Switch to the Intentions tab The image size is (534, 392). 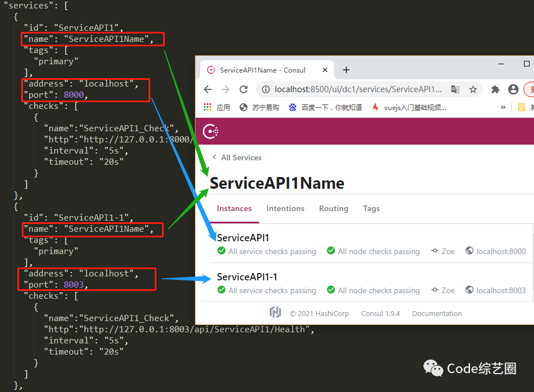pyautogui.click(x=285, y=208)
